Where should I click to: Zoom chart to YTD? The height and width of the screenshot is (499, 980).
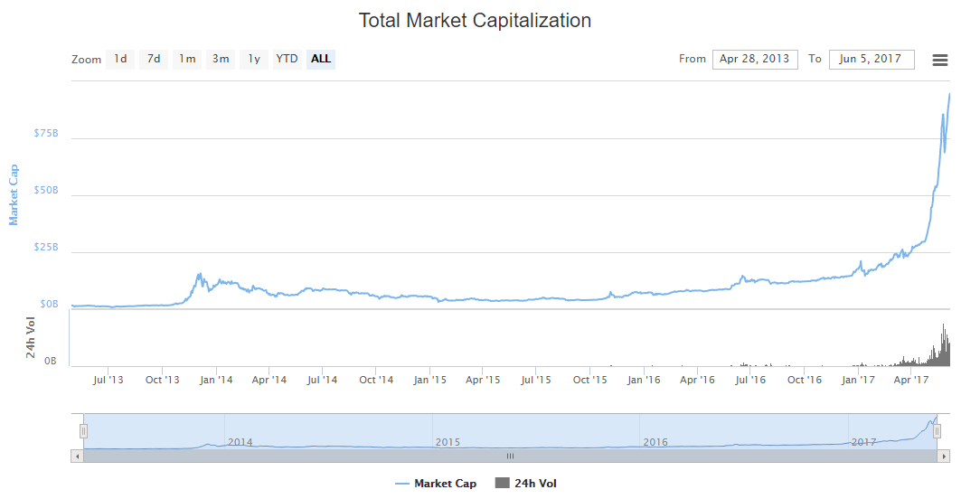click(287, 60)
